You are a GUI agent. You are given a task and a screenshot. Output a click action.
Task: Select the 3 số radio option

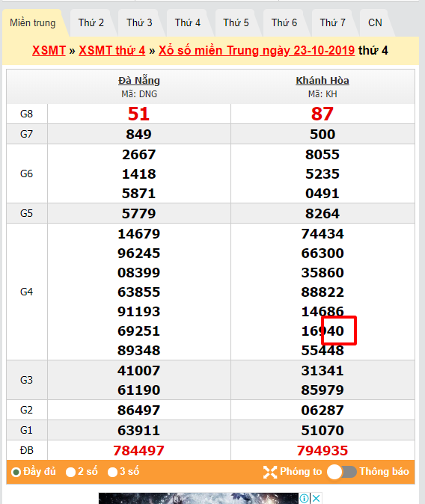point(112,472)
